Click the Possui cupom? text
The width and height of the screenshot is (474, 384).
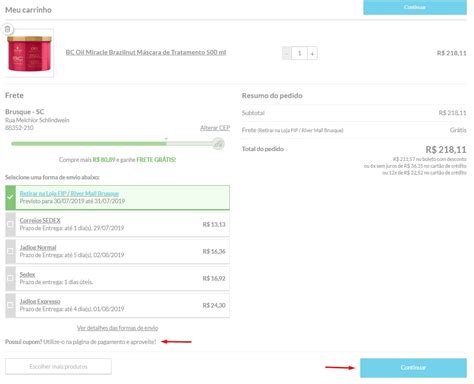coord(24,342)
